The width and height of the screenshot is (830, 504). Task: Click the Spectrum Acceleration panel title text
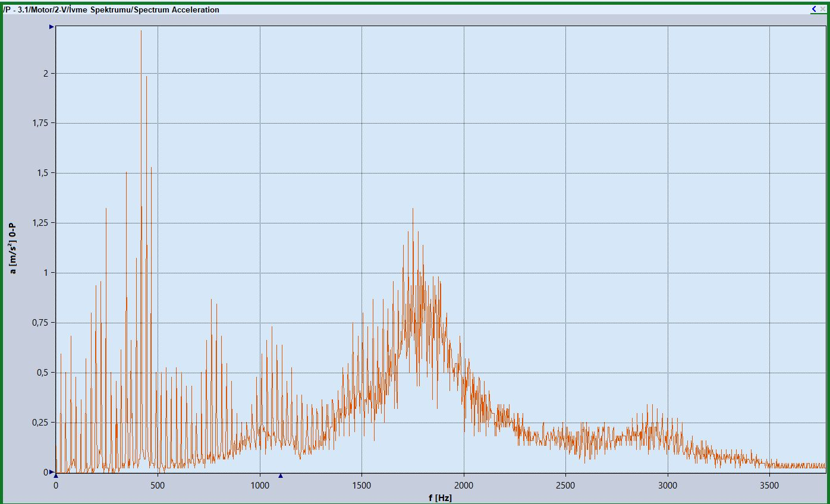111,10
